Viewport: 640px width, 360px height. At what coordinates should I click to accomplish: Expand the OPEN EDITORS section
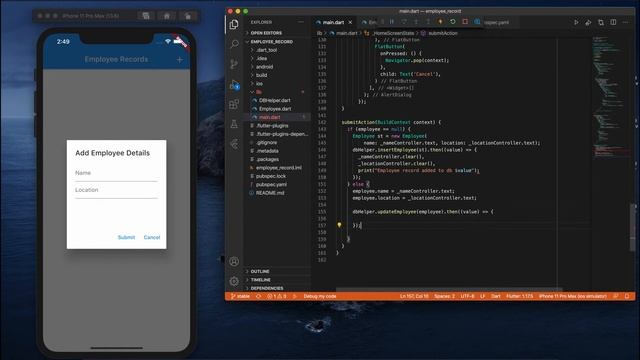tap(266, 33)
